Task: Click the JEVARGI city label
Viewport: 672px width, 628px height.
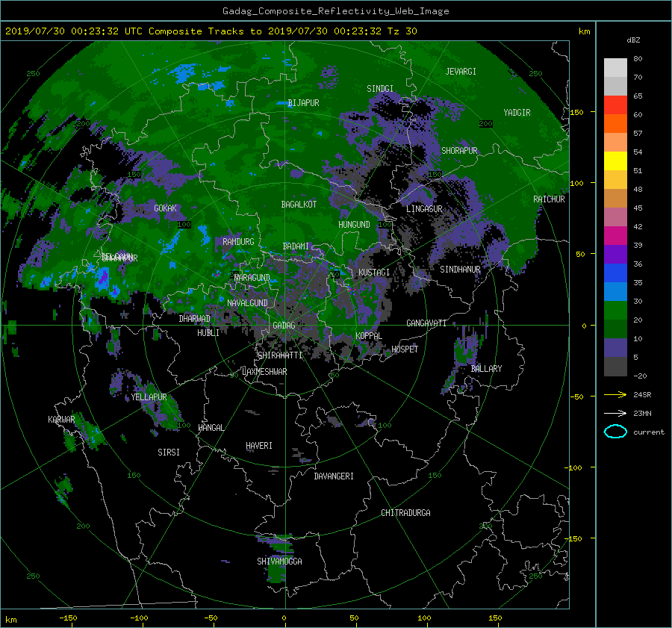Action: point(461,72)
